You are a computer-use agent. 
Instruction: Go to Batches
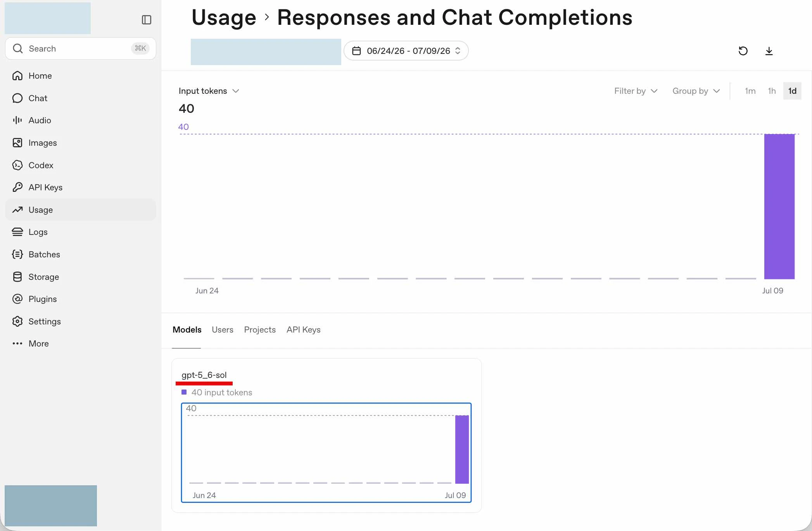(81, 254)
